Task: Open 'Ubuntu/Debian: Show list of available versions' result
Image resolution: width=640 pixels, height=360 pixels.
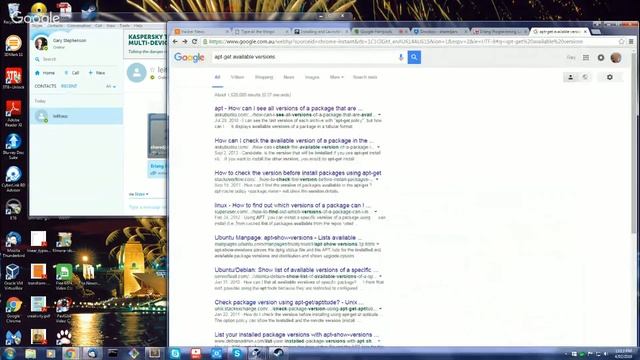Action: pos(296,270)
